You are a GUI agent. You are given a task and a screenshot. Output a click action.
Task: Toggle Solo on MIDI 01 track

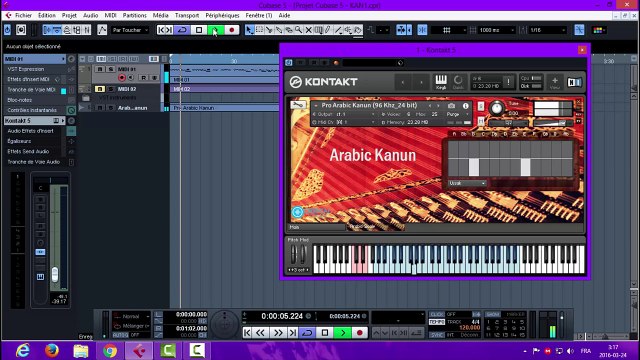coord(110,69)
